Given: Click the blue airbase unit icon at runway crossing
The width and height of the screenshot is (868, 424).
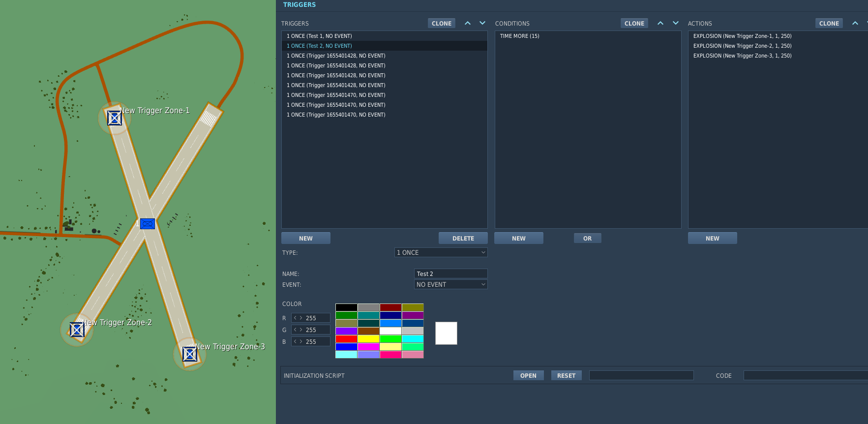Looking at the screenshot, I should tap(148, 224).
